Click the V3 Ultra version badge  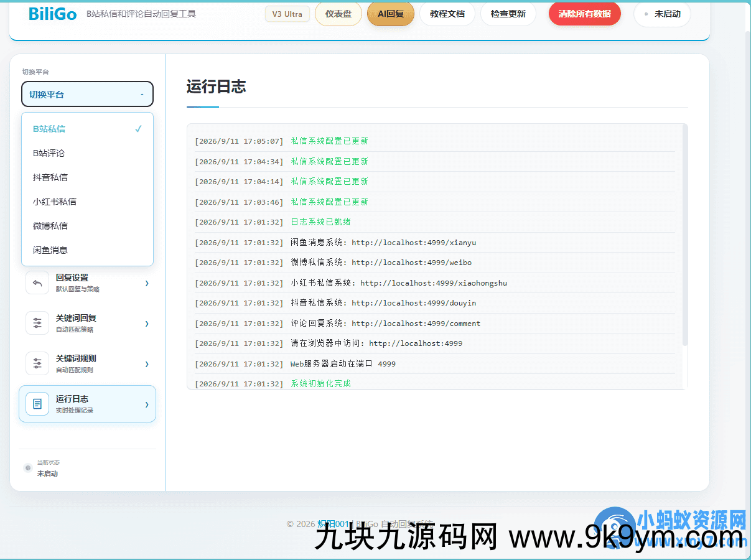click(287, 14)
